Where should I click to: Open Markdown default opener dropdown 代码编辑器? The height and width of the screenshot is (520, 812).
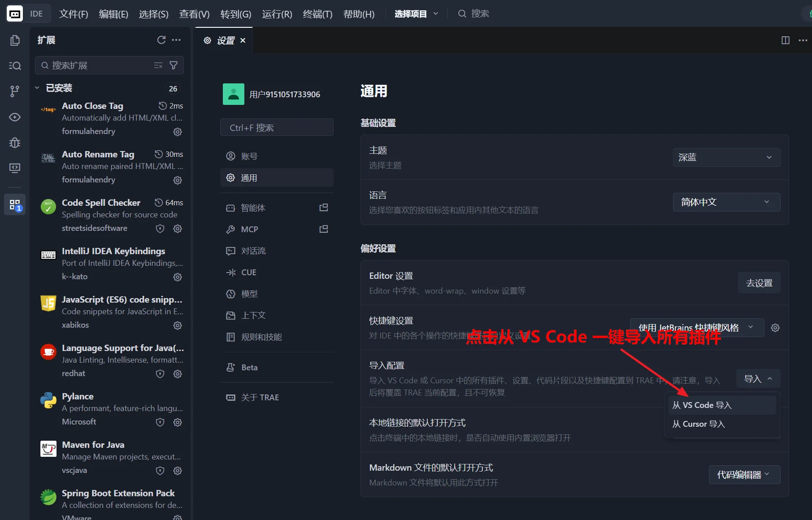(x=744, y=475)
